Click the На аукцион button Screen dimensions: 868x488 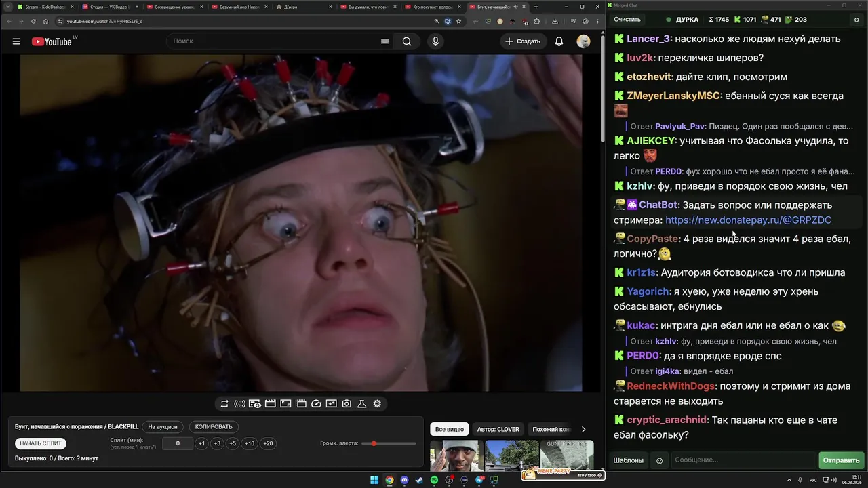click(163, 427)
